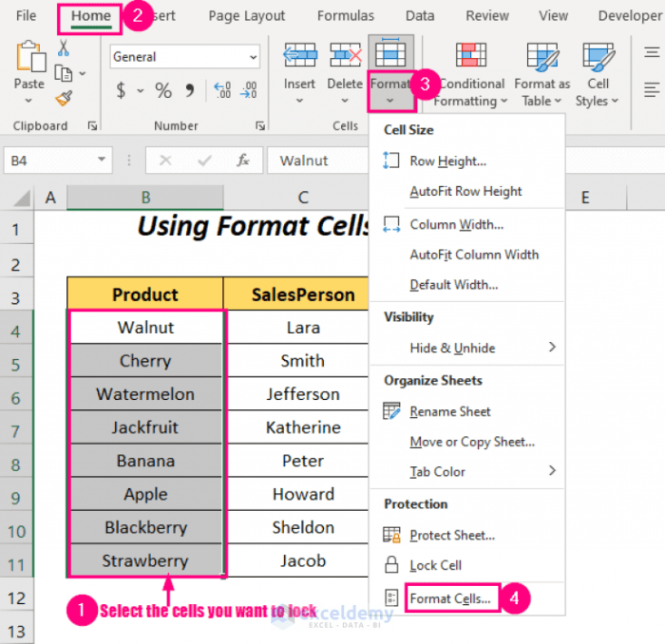Click the Cut scissors icon
Screen dimensions: 665x644
[64, 47]
